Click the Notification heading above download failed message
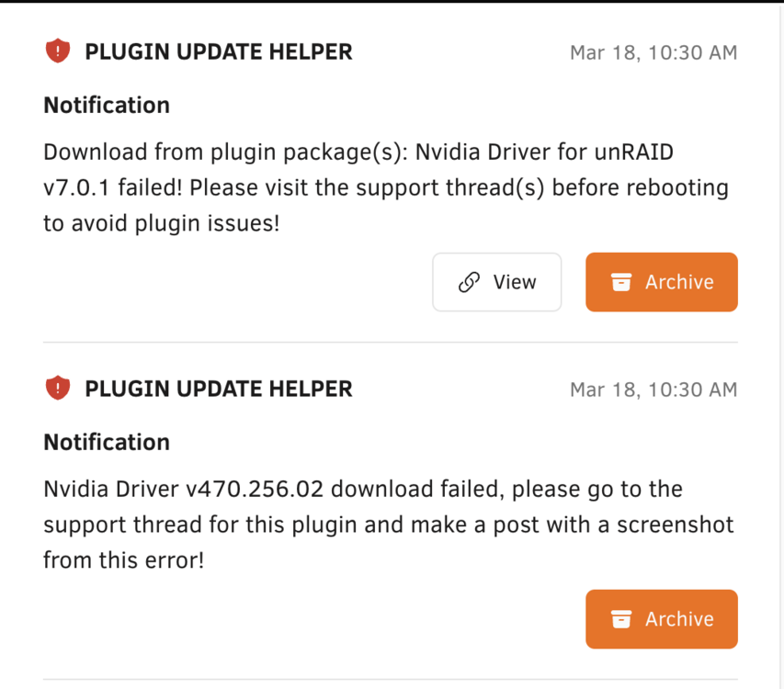Screen dimensions: 784x689 click(107, 106)
